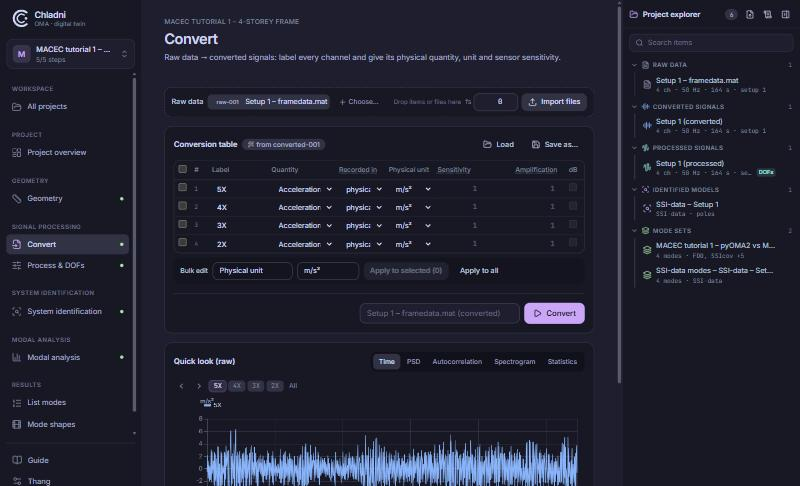This screenshot has height=486, width=800.
Task: Click the Search items field
Action: tap(711, 43)
